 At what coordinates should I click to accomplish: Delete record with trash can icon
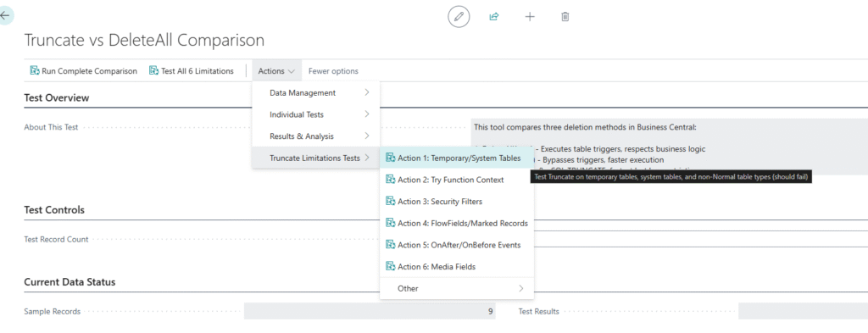(x=565, y=17)
